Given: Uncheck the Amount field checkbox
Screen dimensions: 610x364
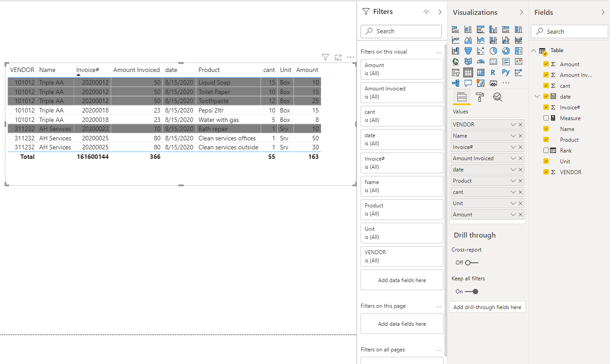Looking at the screenshot, I should pos(546,64).
